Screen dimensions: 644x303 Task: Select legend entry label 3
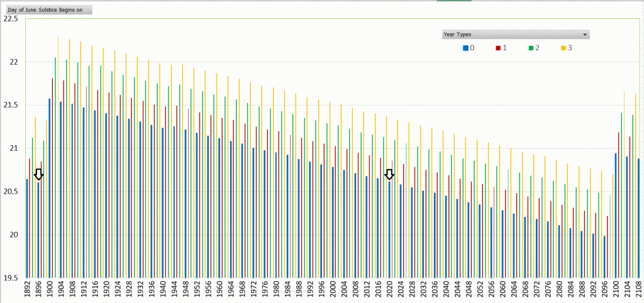(570, 48)
